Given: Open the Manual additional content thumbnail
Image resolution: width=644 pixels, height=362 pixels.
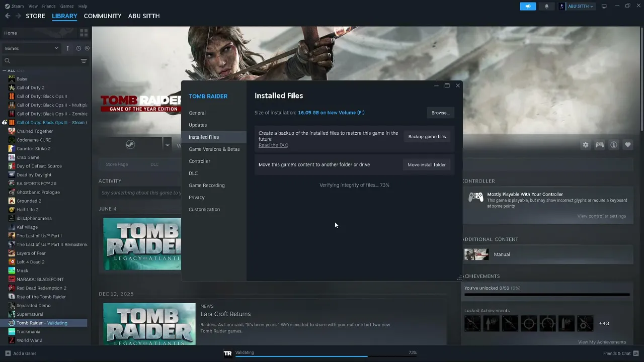Looking at the screenshot, I should [476, 254].
